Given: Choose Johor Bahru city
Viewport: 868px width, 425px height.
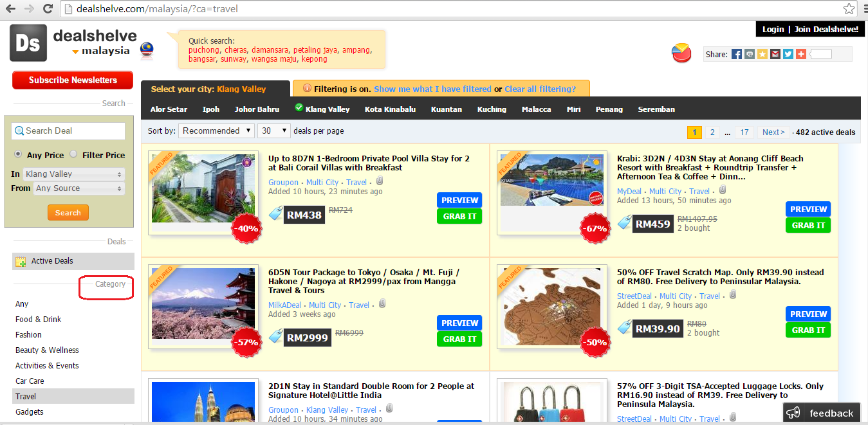Looking at the screenshot, I should pos(257,109).
